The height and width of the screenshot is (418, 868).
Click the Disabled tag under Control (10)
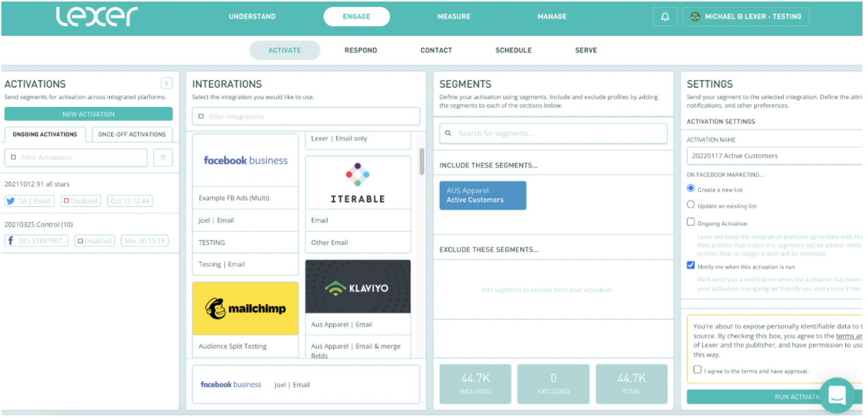pyautogui.click(x=94, y=241)
